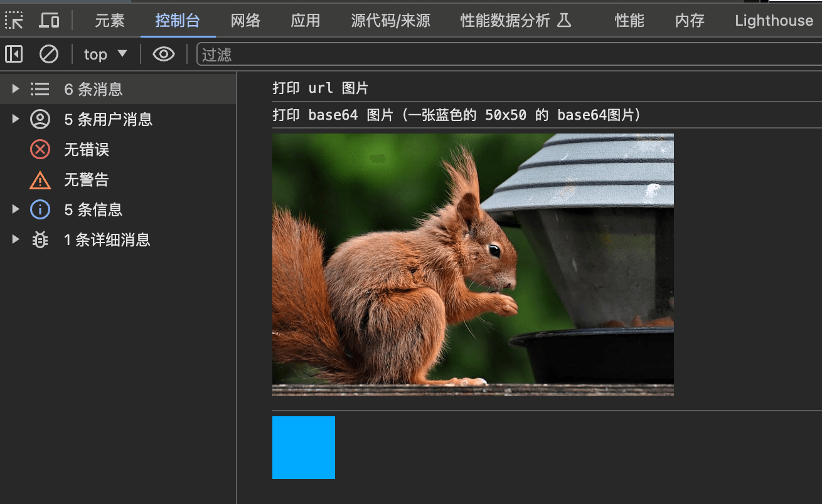Open the top context dropdown
The width and height of the screenshot is (822, 504).
[x=105, y=55]
